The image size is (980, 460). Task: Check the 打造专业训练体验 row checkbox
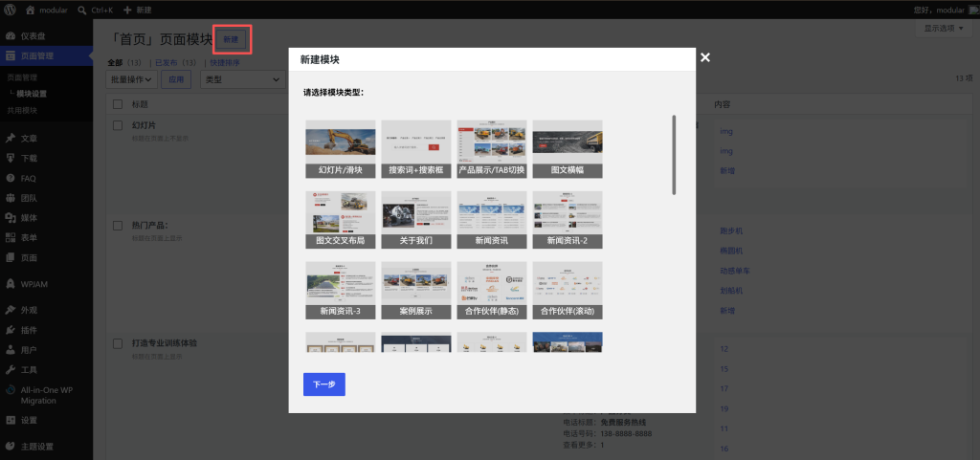[x=118, y=344]
